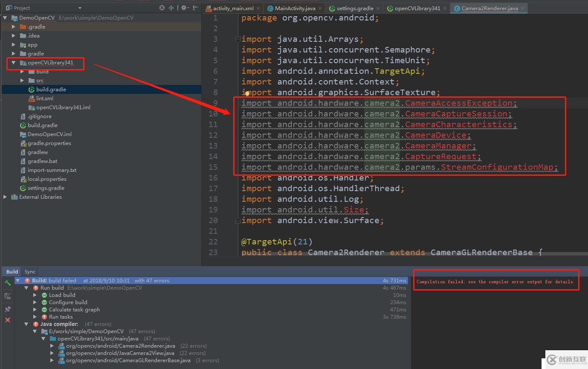Image resolution: width=588 pixels, height=369 pixels.
Task: Click the External Libraries bar-chart icon
Action: (14, 197)
